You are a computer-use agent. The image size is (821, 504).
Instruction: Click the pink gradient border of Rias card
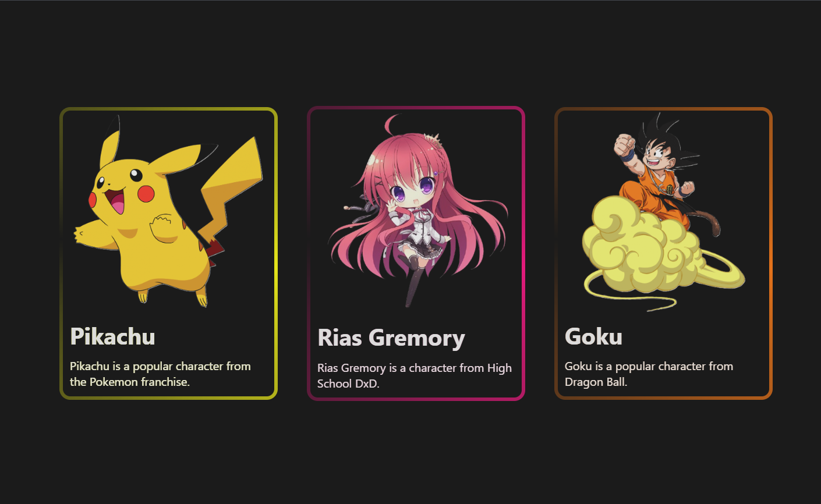(523, 253)
